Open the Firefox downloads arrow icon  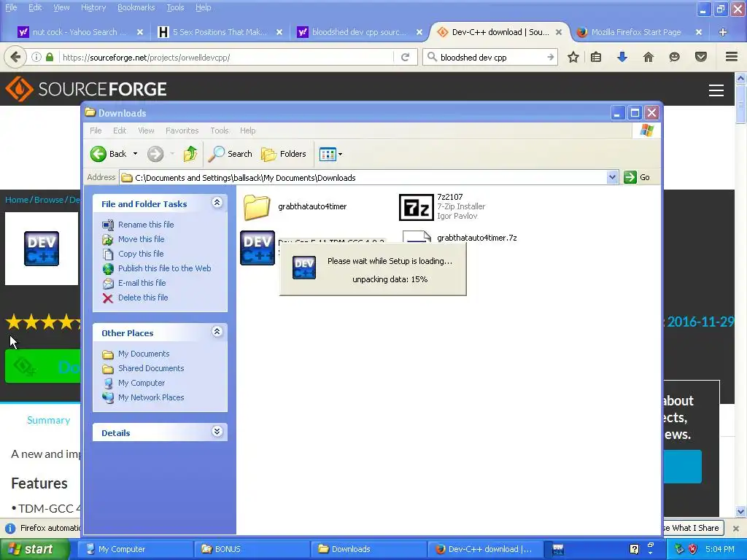(x=622, y=58)
